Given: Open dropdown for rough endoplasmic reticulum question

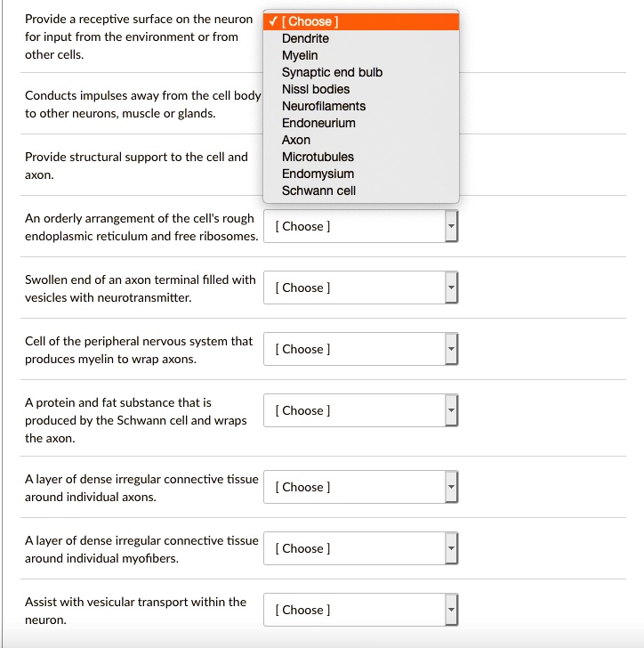Looking at the screenshot, I should 360,226.
